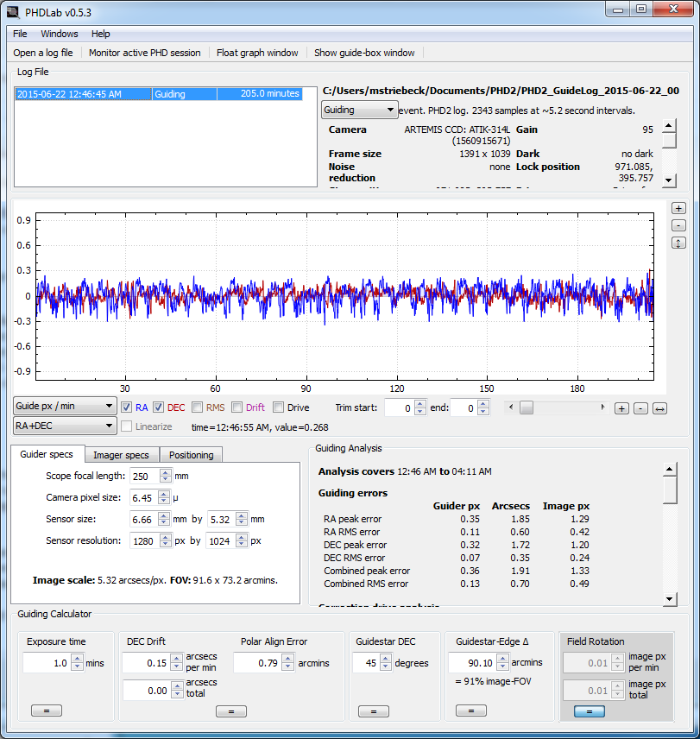Click the Polar Align Error spinner arrows
The image size is (700, 739).
click(289, 663)
